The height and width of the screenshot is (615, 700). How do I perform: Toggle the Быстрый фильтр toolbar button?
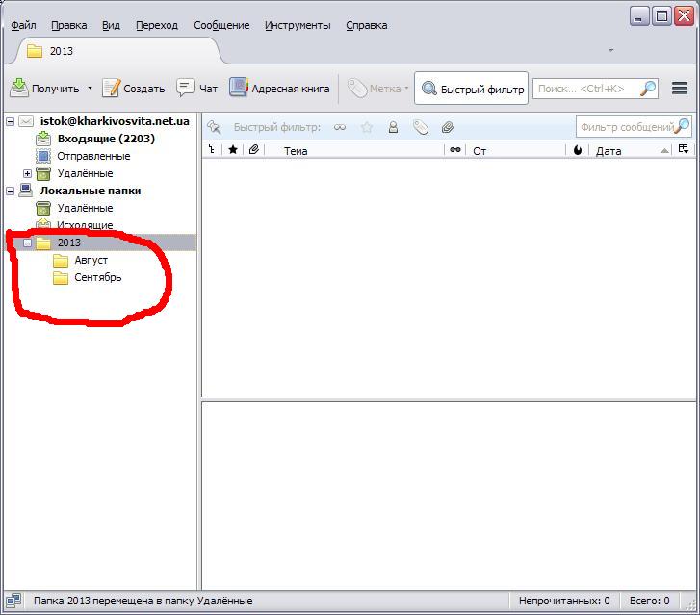(472, 89)
